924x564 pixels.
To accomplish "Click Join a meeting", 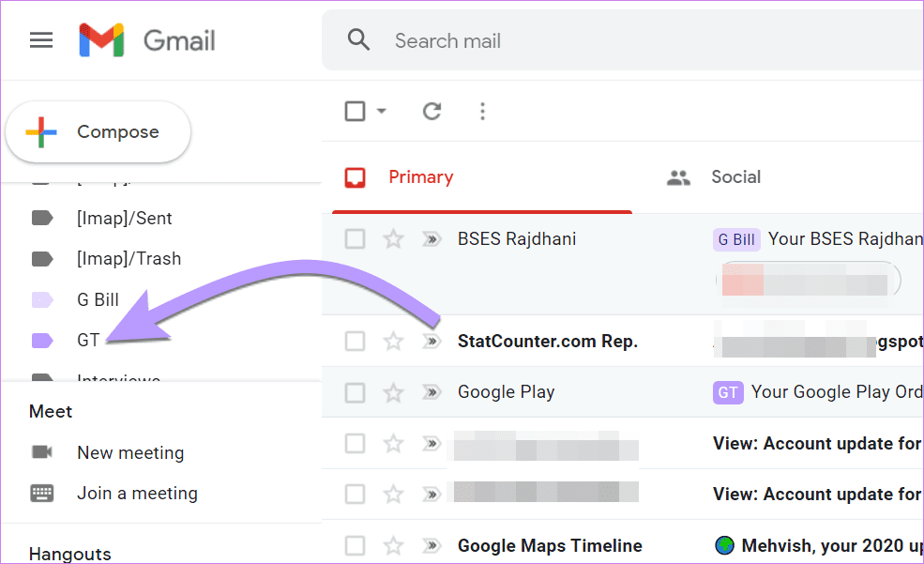I will [x=137, y=494].
